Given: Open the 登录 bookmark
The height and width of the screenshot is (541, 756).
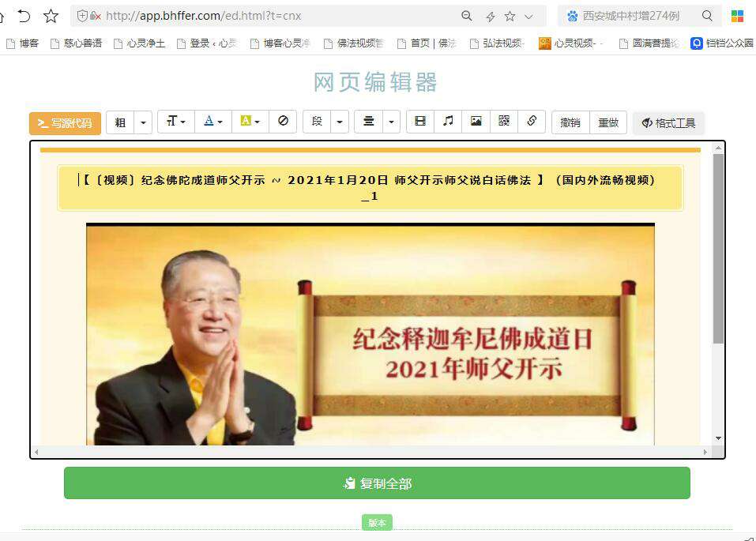Looking at the screenshot, I should coord(207,43).
